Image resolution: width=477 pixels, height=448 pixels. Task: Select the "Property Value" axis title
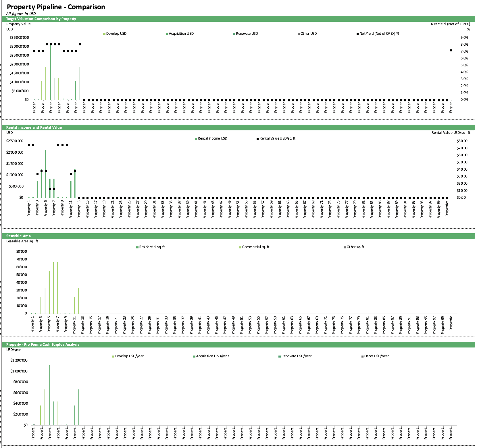pos(18,24)
